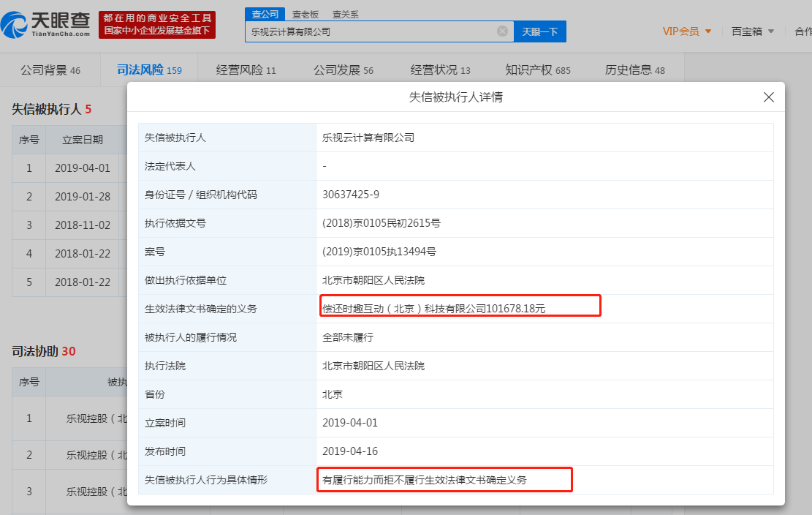Image resolution: width=812 pixels, height=515 pixels.
Task: Click the 立案日期 column header
Action: pos(83,140)
